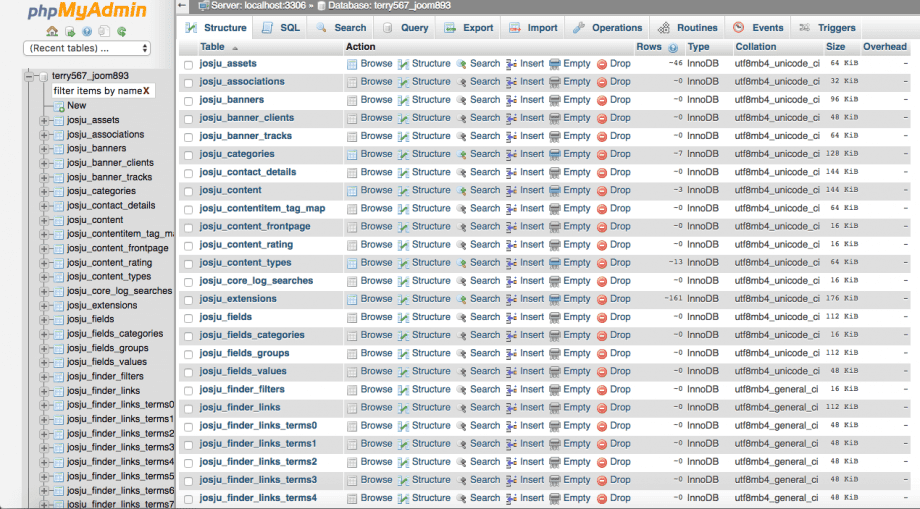Screen dimensions: 920x509
Task: Click the database icon beside terry567_joom893 in tree
Action: click(x=43, y=76)
